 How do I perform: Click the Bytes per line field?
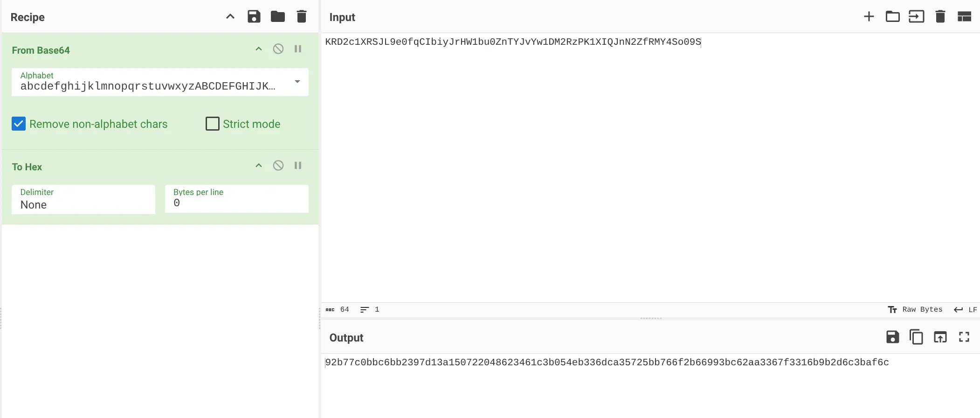[237, 202]
